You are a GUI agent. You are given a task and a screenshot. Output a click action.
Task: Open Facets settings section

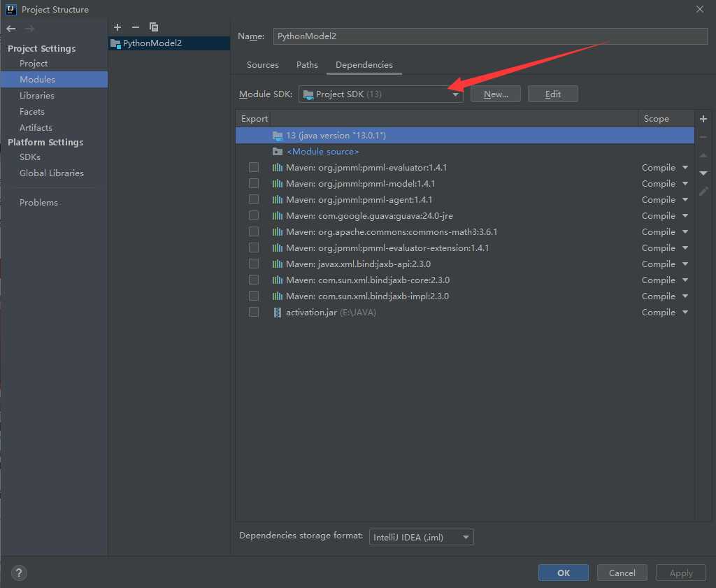pyautogui.click(x=32, y=111)
